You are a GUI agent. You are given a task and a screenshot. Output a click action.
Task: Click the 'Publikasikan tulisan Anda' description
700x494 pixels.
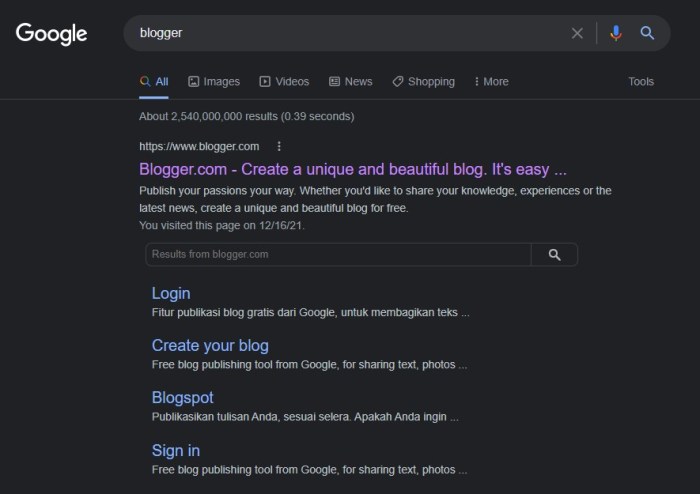(305, 417)
